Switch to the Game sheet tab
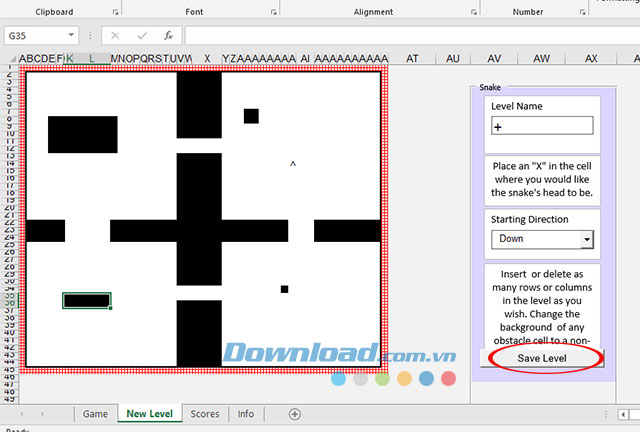This screenshot has height=432, width=640. [x=95, y=414]
